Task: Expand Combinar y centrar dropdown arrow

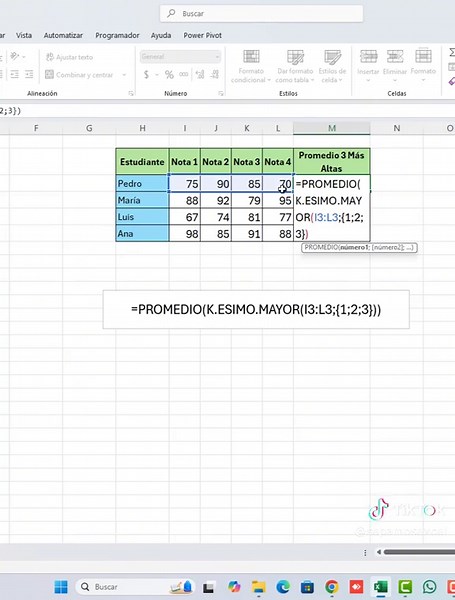Action: [124, 75]
